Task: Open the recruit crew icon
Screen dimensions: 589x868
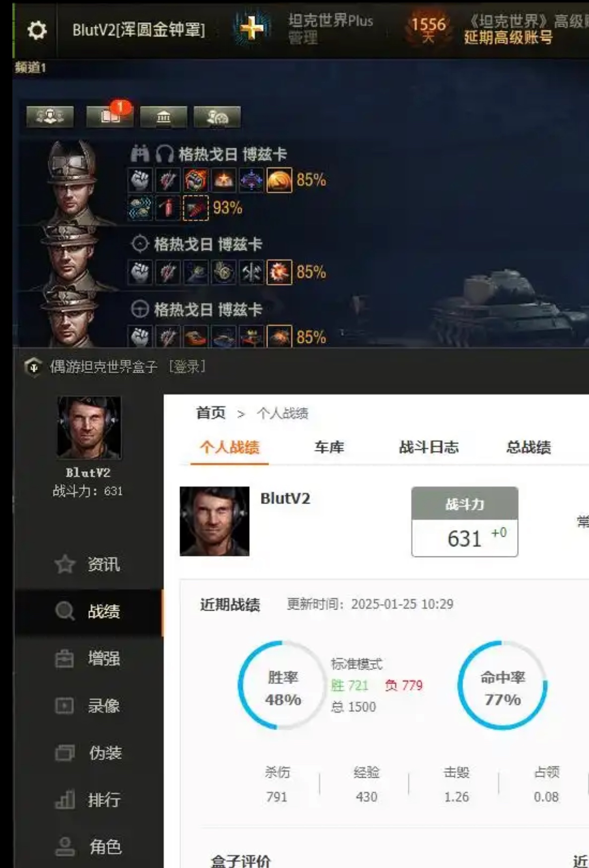Action: tap(217, 117)
